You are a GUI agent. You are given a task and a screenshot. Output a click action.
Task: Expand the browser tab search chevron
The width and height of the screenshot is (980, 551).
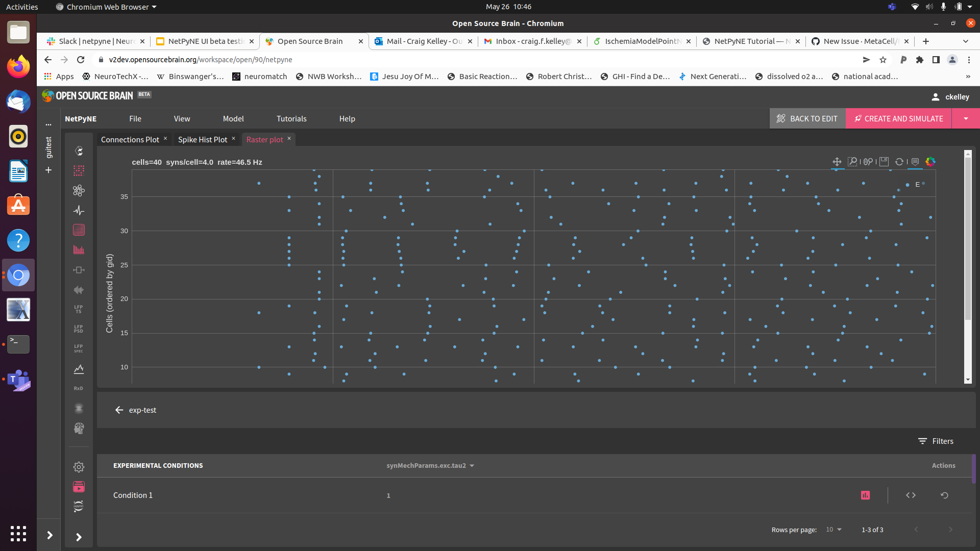965,41
